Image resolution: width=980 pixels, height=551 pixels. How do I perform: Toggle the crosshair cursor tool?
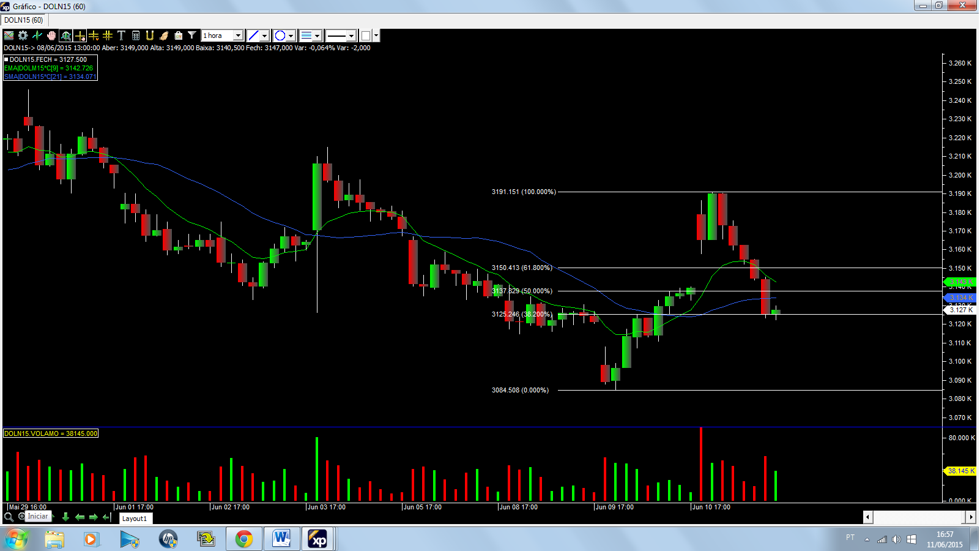(x=80, y=36)
